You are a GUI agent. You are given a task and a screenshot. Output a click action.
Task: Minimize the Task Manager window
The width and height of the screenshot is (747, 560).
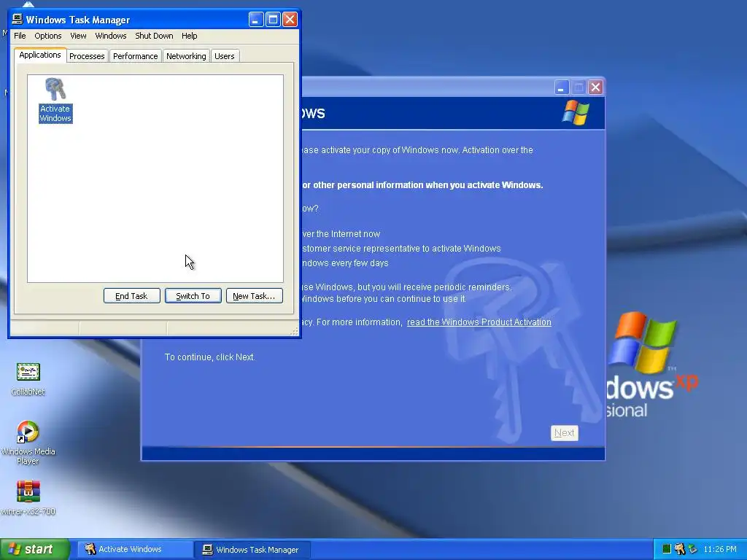[256, 20]
